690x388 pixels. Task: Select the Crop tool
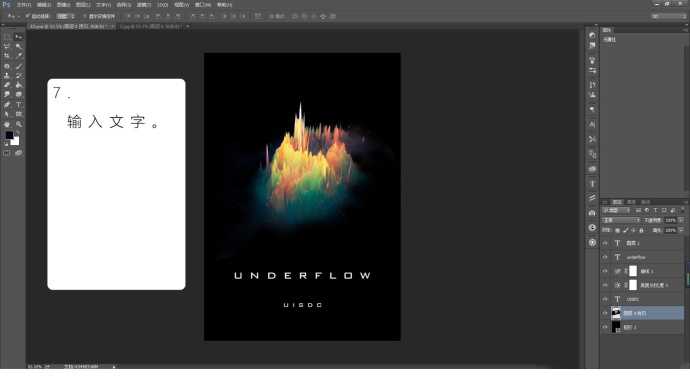point(7,56)
